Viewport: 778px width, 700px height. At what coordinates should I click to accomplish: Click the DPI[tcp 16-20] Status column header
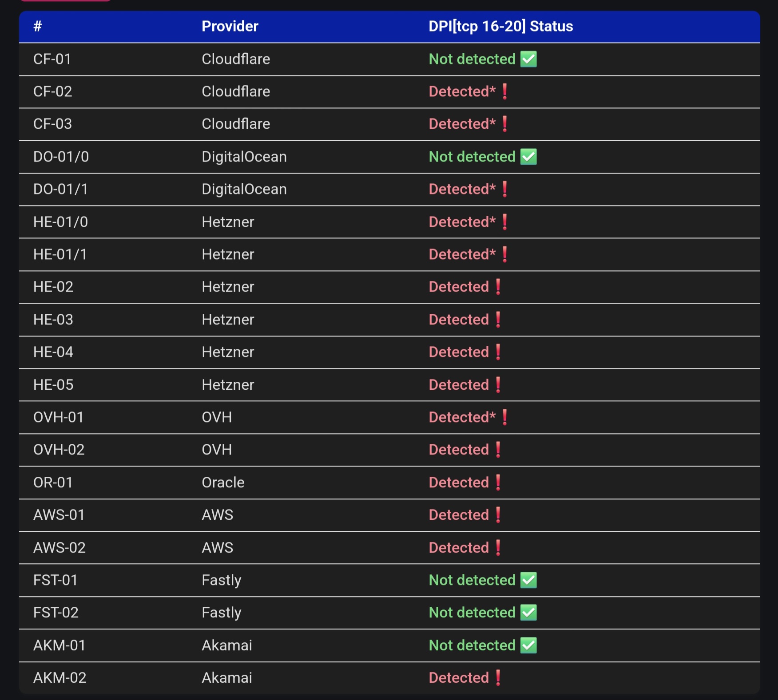(x=500, y=26)
